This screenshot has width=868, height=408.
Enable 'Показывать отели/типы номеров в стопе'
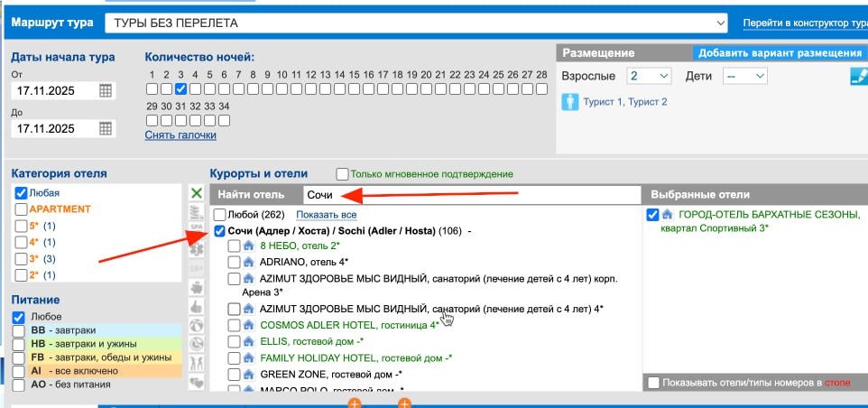(654, 383)
